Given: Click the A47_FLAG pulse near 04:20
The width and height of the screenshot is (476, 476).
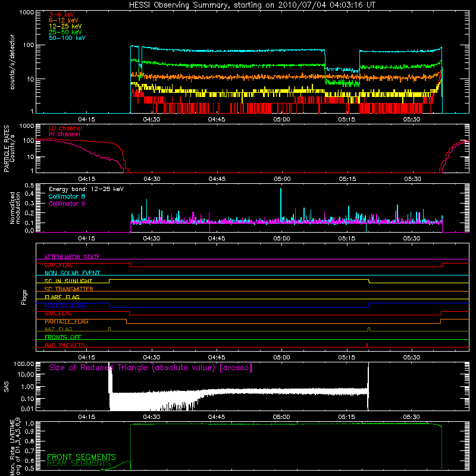Looking at the screenshot, I should 109,329.
